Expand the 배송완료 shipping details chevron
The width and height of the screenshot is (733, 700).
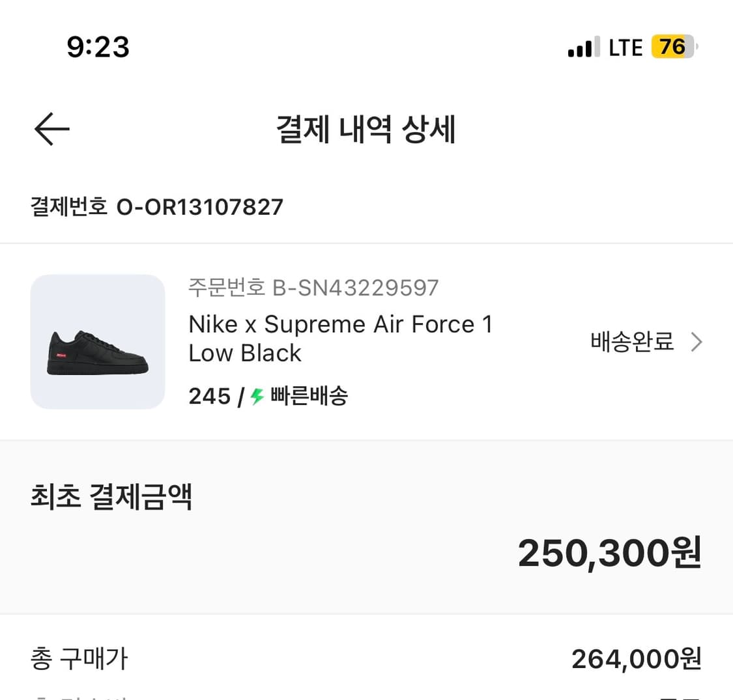696,341
